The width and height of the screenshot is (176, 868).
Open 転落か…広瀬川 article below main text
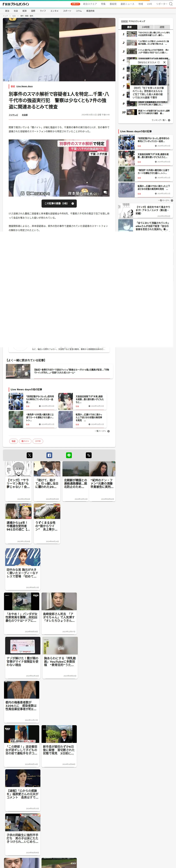pos(83,419)
